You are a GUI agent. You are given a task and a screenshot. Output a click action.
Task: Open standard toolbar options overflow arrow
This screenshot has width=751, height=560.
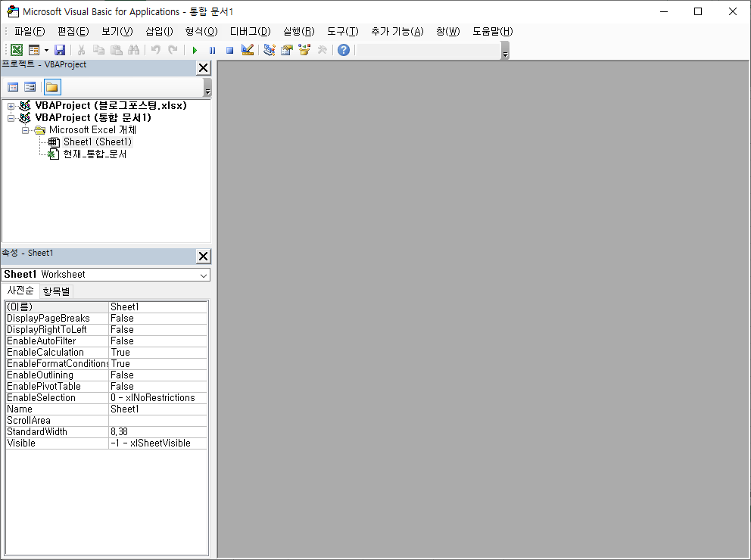(x=505, y=51)
